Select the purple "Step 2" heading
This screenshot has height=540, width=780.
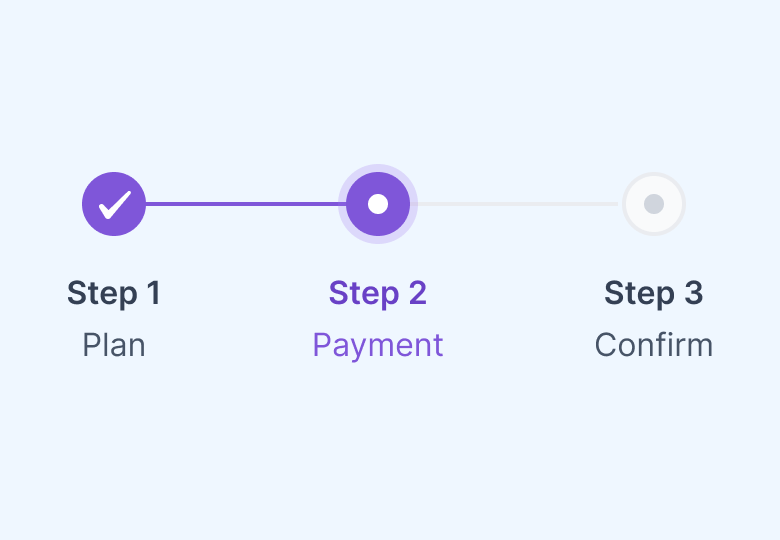pos(378,294)
